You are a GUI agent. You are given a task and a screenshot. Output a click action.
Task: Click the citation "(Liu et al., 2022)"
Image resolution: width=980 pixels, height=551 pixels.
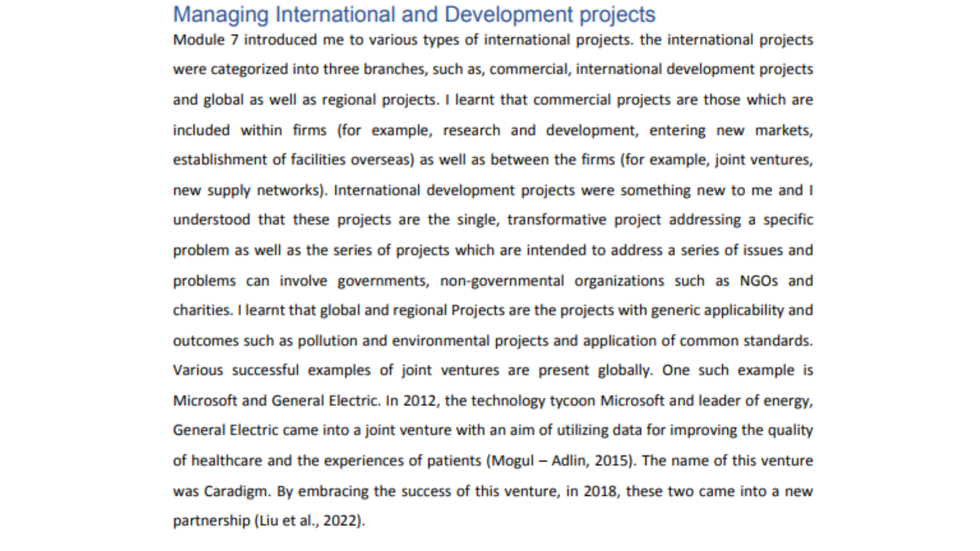click(309, 521)
